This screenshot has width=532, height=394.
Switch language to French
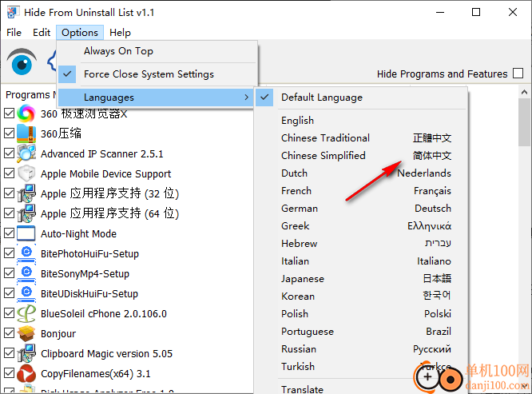pyautogui.click(x=361, y=191)
